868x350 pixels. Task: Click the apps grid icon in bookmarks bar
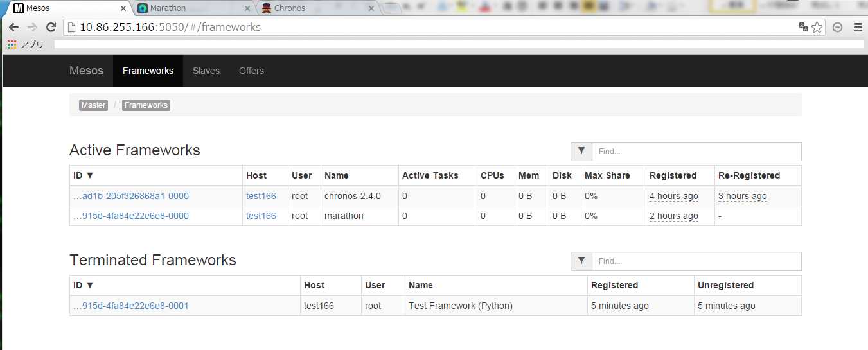point(12,44)
